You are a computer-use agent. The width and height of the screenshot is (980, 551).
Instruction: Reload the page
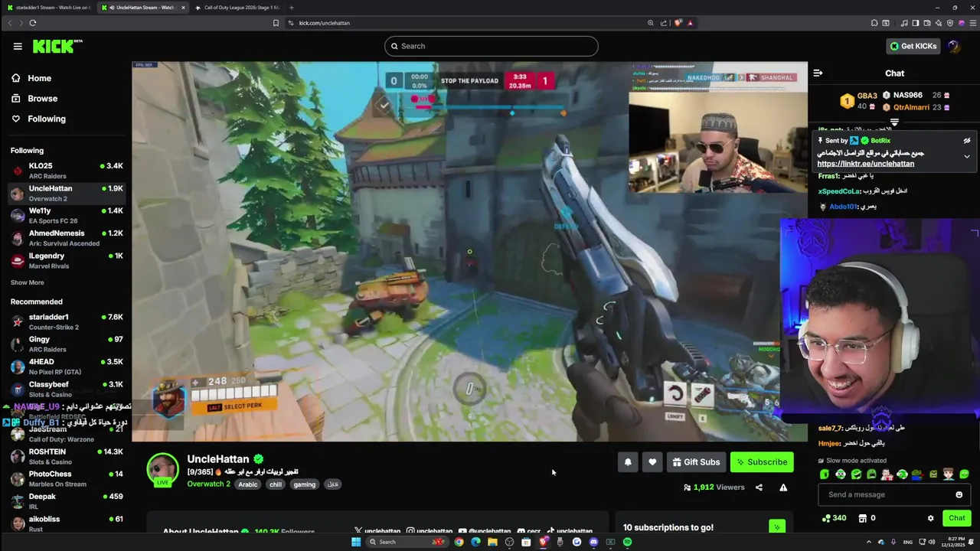pyautogui.click(x=33, y=23)
